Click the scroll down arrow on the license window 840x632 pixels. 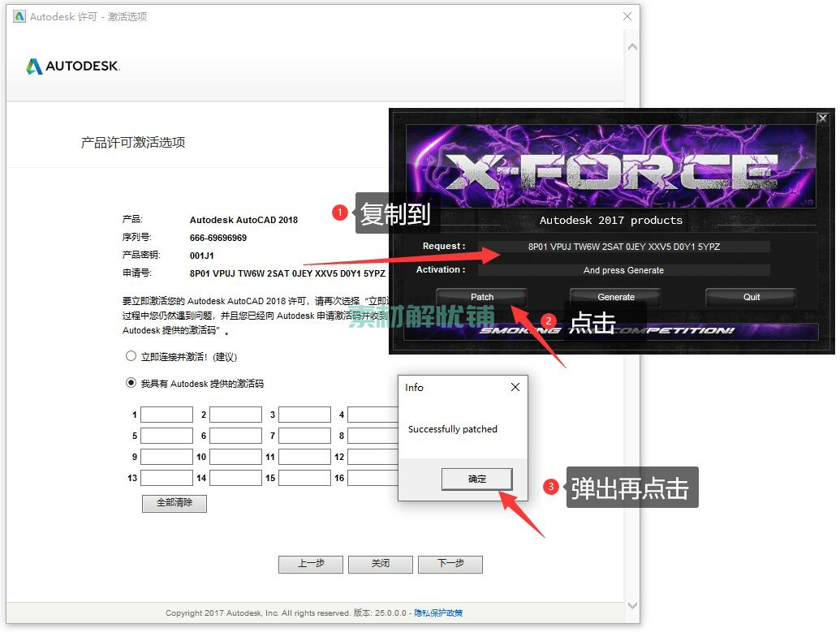(632, 606)
